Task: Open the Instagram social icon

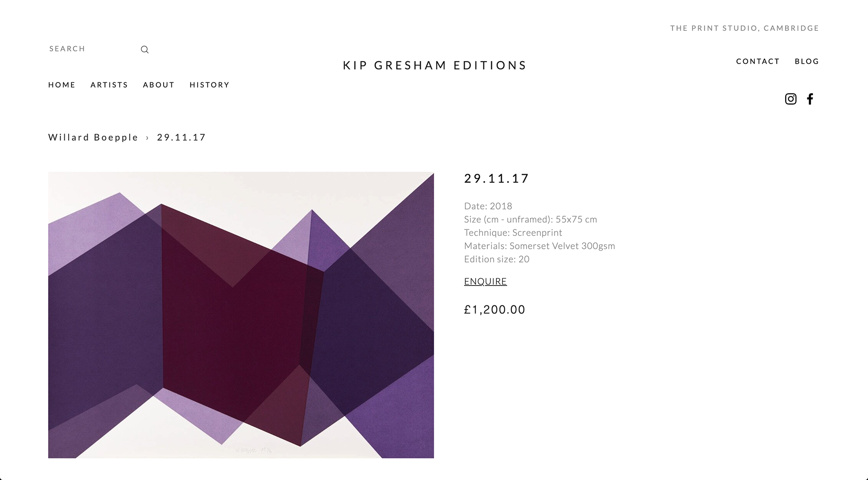Action: click(x=790, y=99)
